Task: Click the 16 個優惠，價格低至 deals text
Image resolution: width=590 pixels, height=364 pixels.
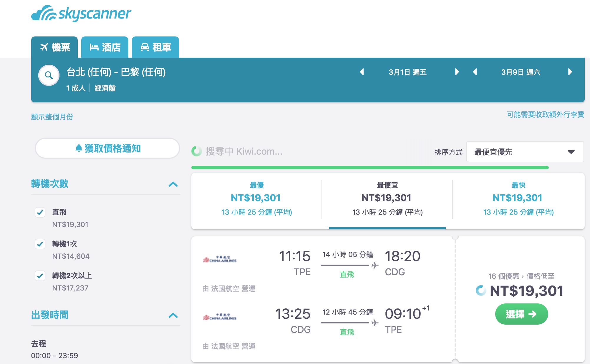Action: pos(521,276)
